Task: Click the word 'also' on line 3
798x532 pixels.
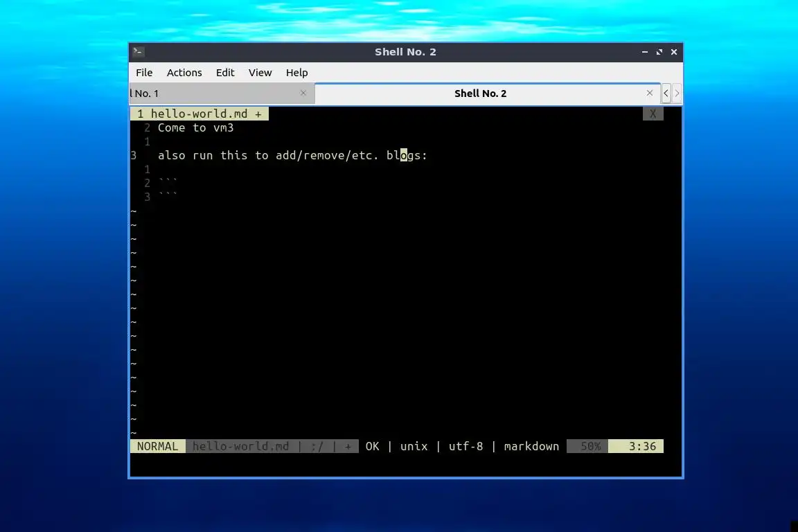Action: (x=172, y=155)
